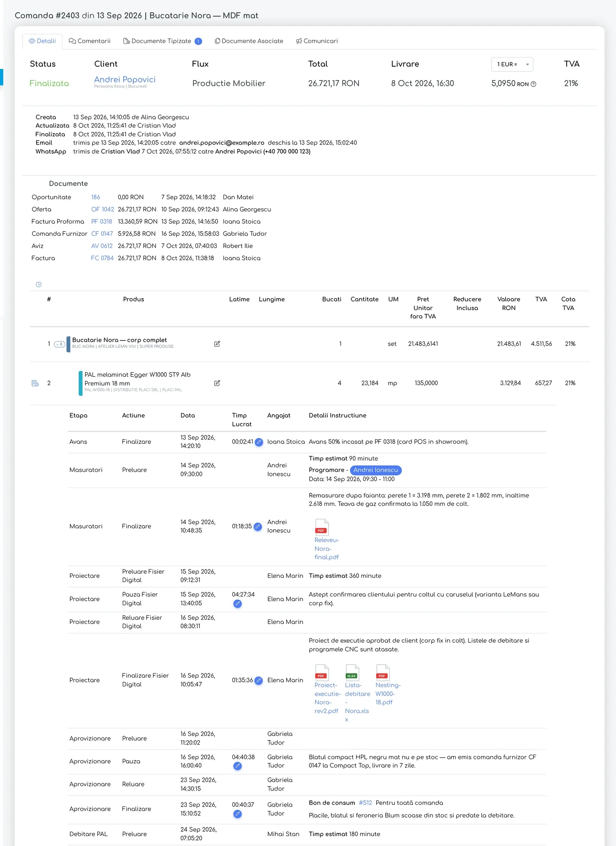Image resolution: width=616 pixels, height=846 pixels.
Task: Edit the Bucatarie Nora corp complet product
Action: click(217, 344)
